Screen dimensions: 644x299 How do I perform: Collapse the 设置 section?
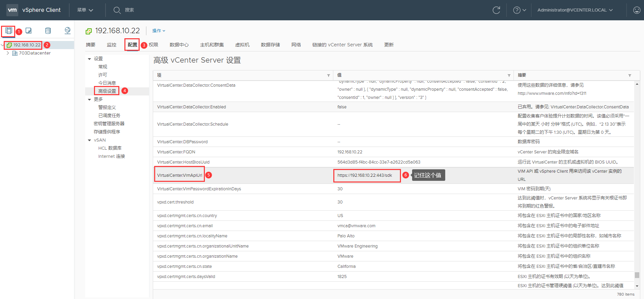tap(90, 59)
